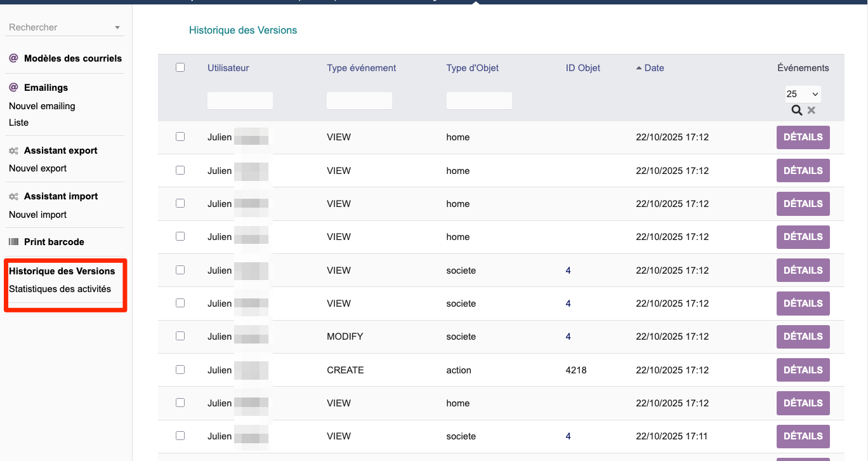Open Nouvel emailing in sidebar menu
Screen dimensions: 868x461
point(42,106)
